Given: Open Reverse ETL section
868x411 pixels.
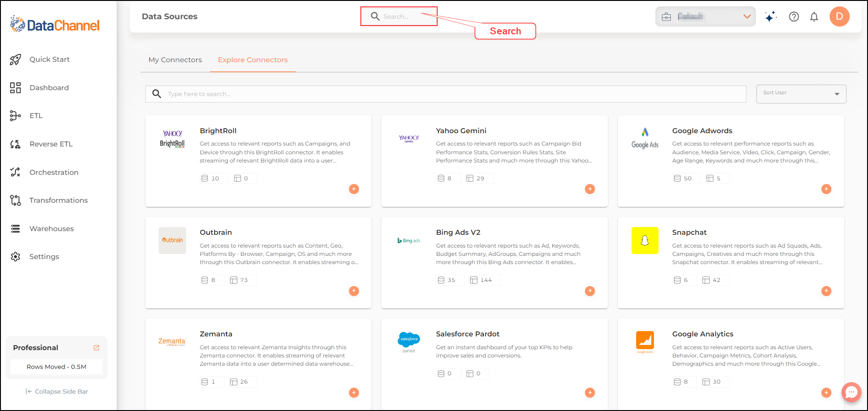Looking at the screenshot, I should 42,144.
